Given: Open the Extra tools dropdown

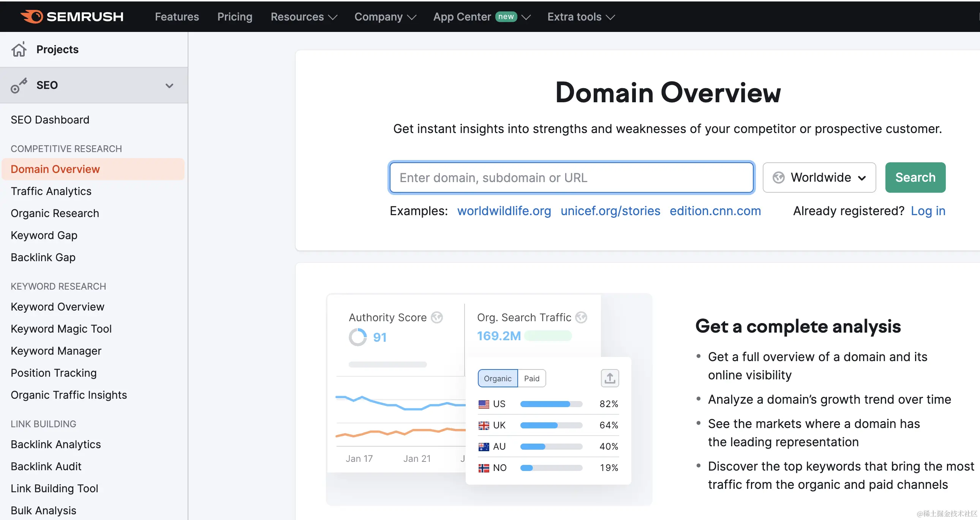Looking at the screenshot, I should click(x=580, y=17).
